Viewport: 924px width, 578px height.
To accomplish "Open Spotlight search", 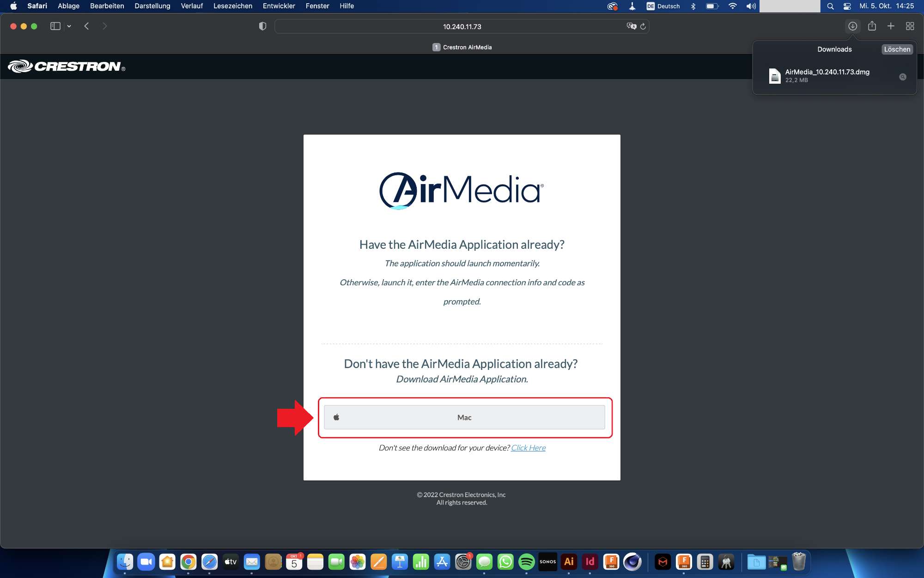I will click(x=830, y=6).
